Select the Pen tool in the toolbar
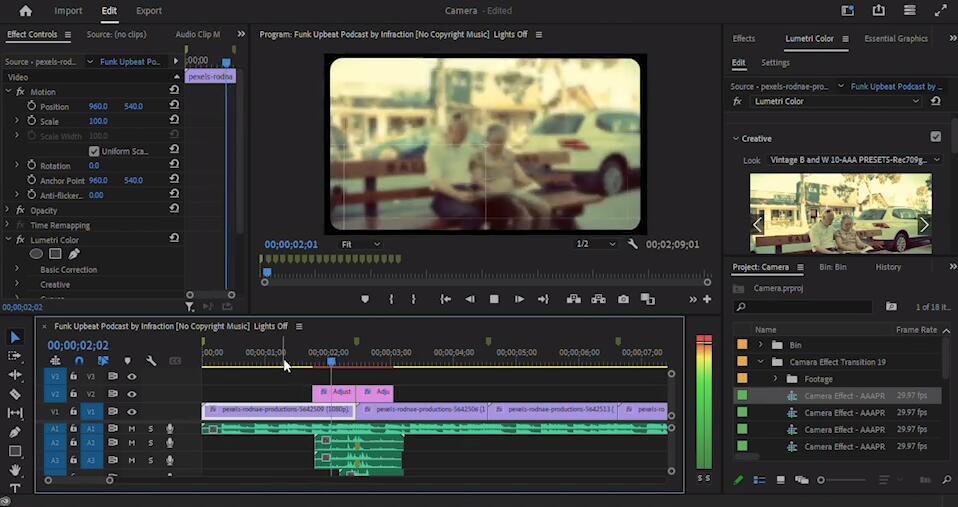This screenshot has height=507, width=958. [15, 432]
